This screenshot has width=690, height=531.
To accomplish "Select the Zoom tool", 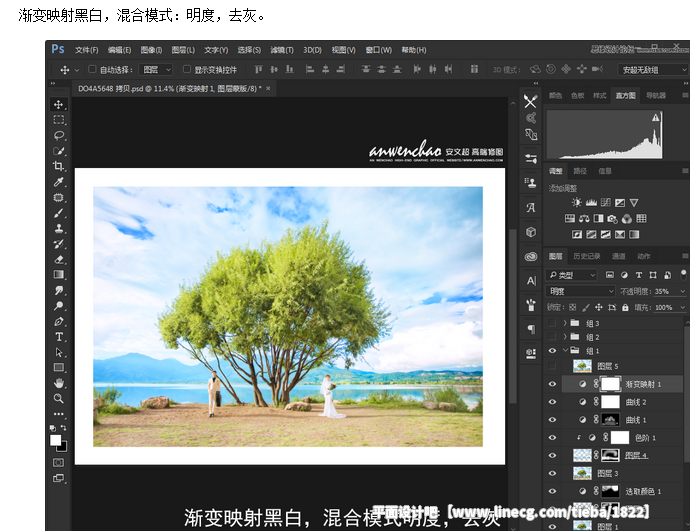I will 58,399.
